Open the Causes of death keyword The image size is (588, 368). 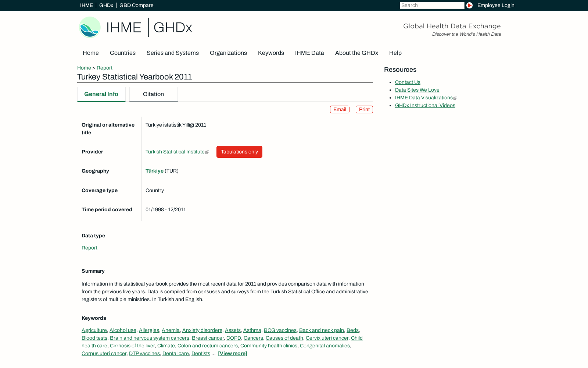[x=284, y=338]
